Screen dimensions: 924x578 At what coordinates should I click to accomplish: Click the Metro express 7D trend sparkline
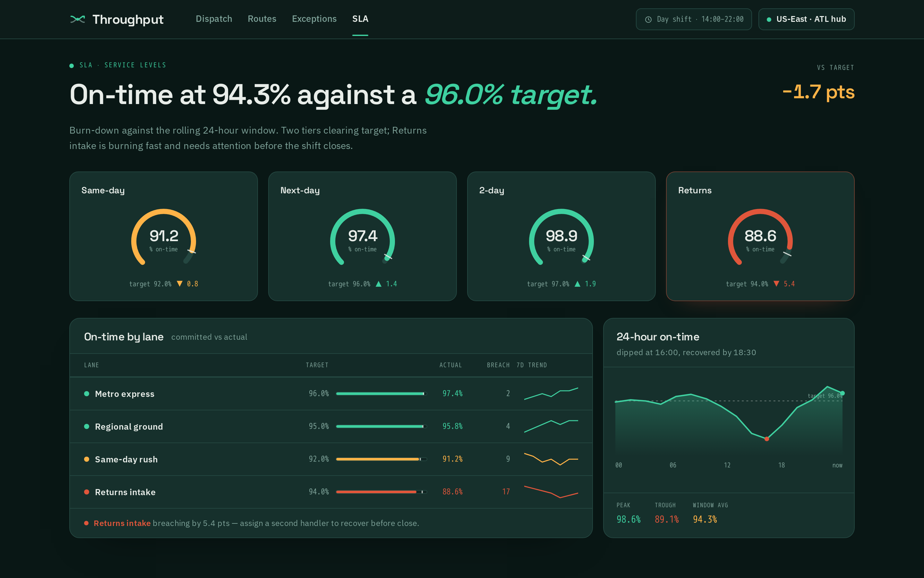551,393
